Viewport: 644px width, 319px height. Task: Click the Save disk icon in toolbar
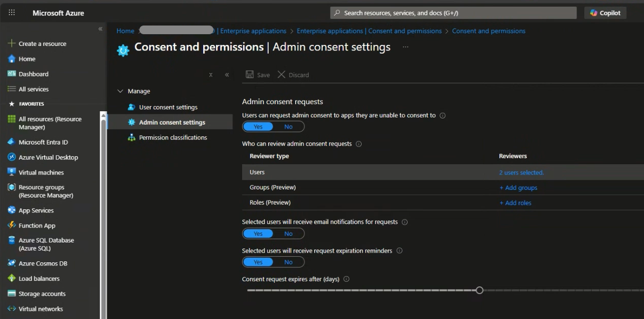[x=250, y=75]
